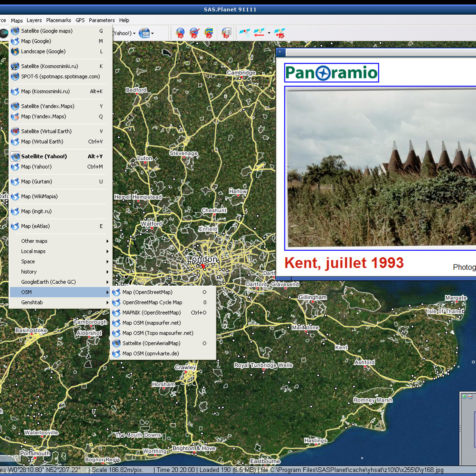Open dropdown arrow beside layers globe icon

(x=152, y=33)
